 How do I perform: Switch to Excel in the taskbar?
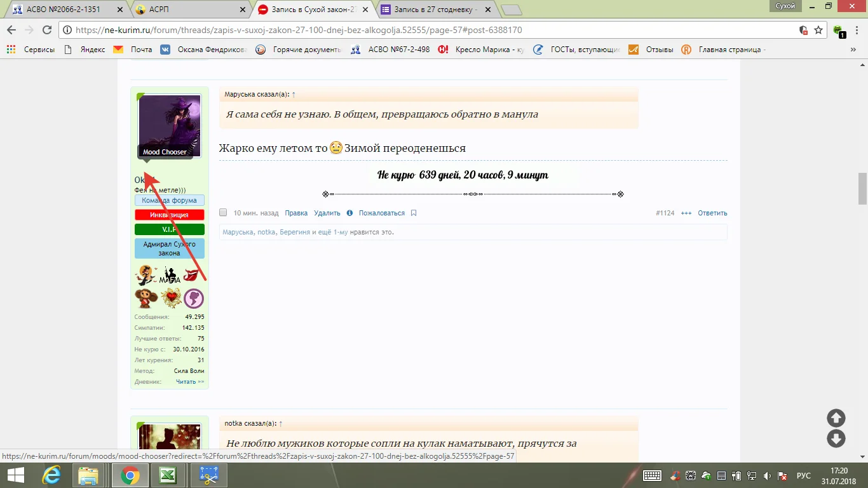(x=168, y=475)
